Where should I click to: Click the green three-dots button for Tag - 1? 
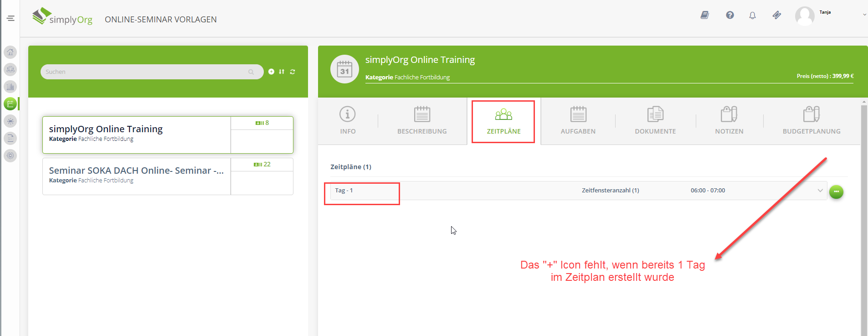pos(836,192)
